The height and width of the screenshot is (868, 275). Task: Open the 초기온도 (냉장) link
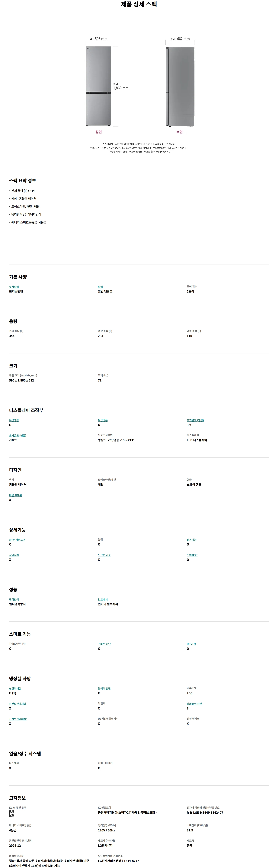195,420
